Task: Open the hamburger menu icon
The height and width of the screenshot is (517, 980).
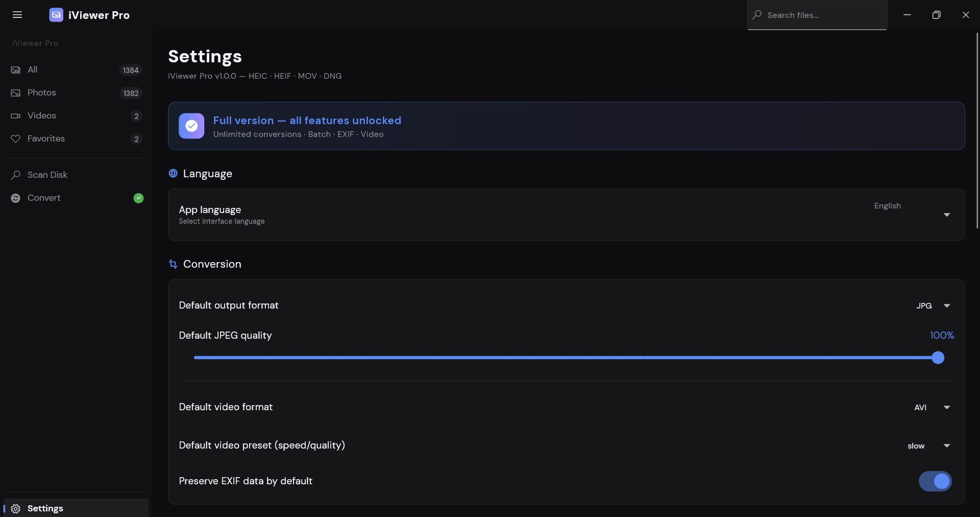Action: pyautogui.click(x=17, y=15)
